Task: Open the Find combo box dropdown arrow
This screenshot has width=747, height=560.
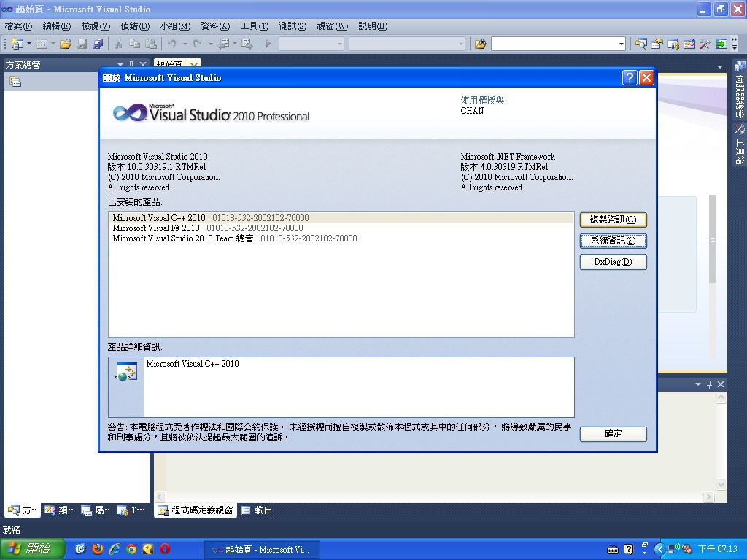Action: click(621, 44)
